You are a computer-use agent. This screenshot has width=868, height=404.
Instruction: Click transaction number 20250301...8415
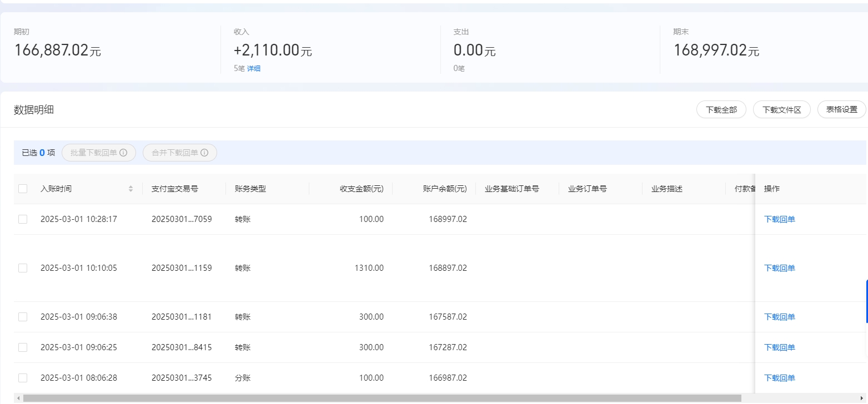pos(182,347)
